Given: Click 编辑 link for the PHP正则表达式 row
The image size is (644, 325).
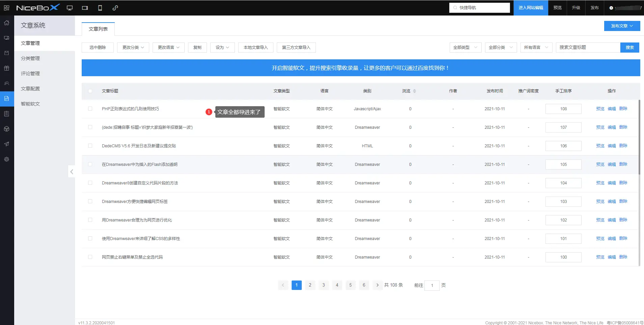Looking at the screenshot, I should click(612, 109).
